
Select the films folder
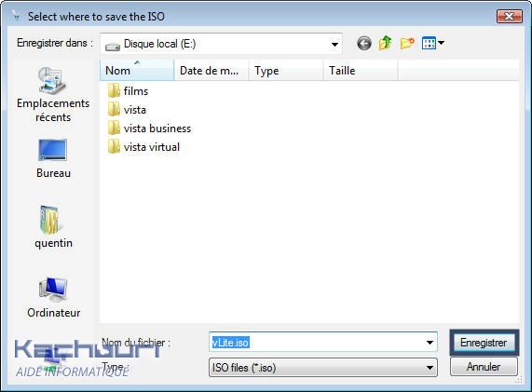(x=128, y=91)
